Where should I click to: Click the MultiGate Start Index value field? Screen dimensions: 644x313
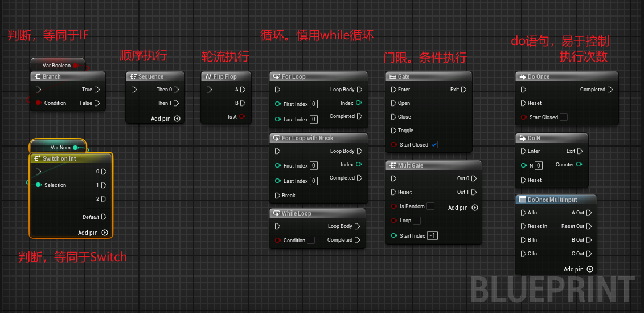point(432,236)
